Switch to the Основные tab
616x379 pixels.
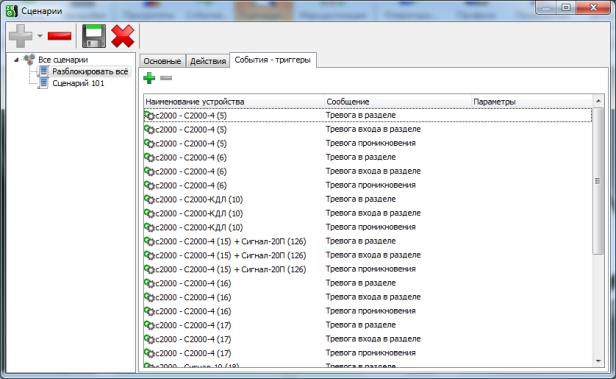162,61
